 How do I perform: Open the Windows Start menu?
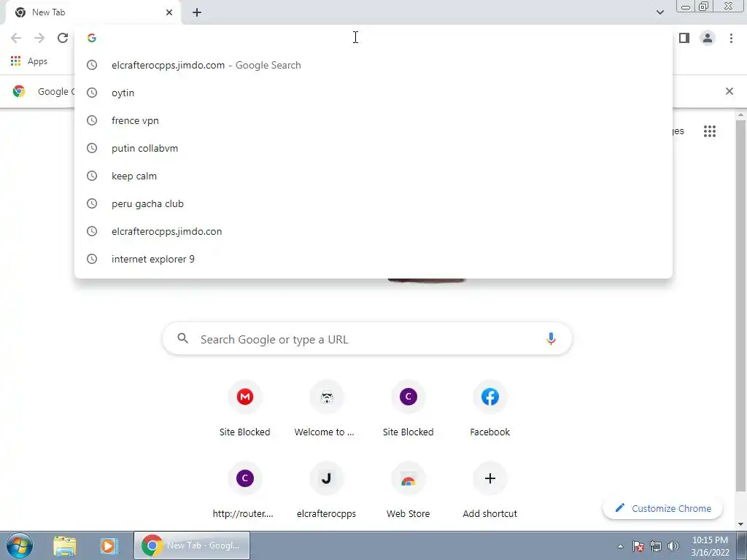click(x=20, y=545)
